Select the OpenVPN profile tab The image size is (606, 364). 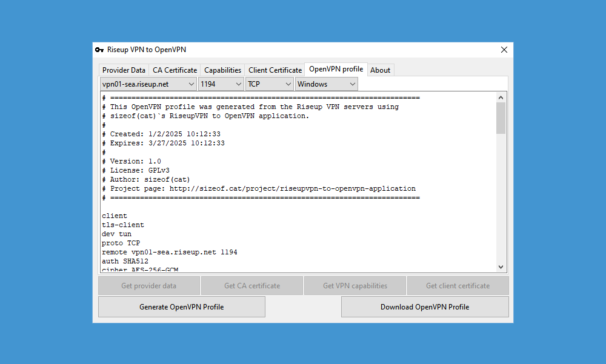336,69
